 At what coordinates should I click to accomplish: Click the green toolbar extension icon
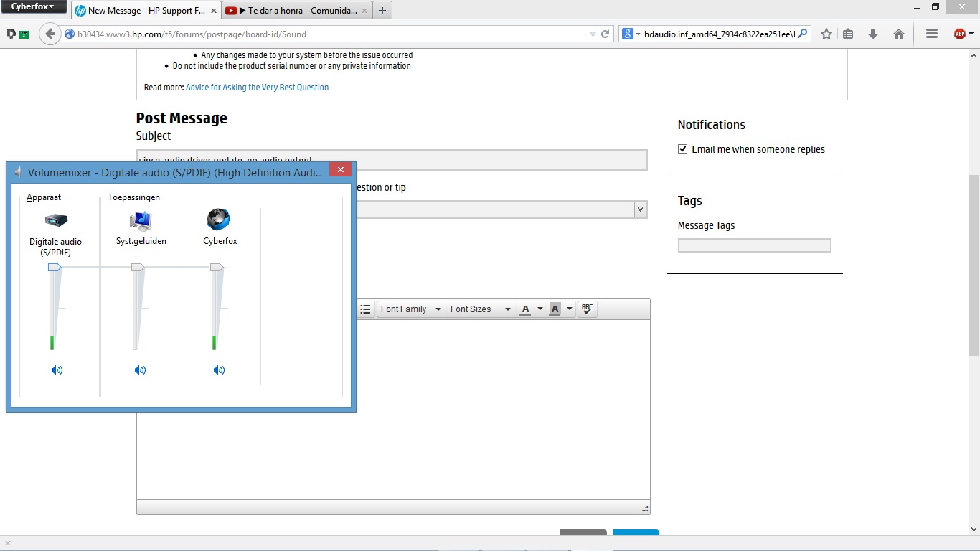(x=24, y=34)
